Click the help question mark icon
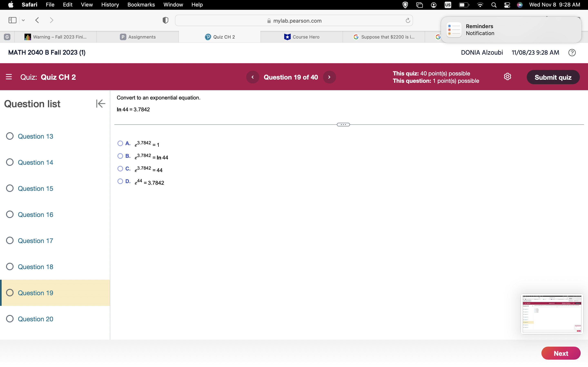The image size is (588, 367). click(572, 52)
